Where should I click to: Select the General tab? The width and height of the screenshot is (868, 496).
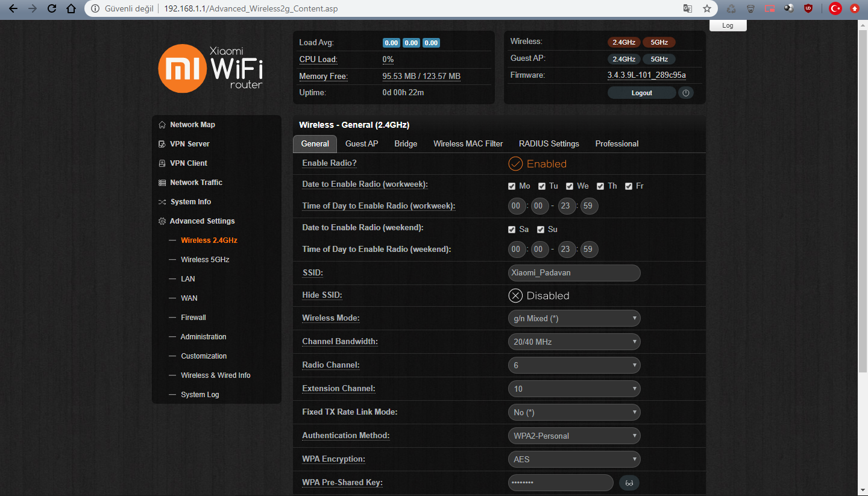tap(315, 143)
